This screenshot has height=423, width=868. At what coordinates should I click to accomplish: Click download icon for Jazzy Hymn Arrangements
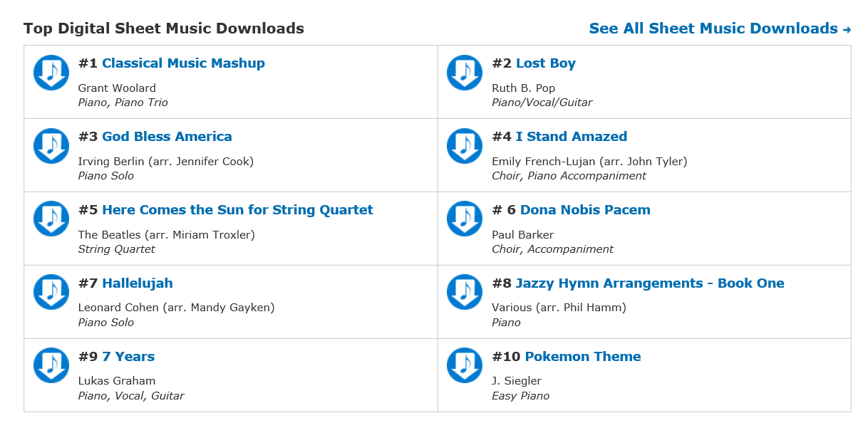coord(465,292)
